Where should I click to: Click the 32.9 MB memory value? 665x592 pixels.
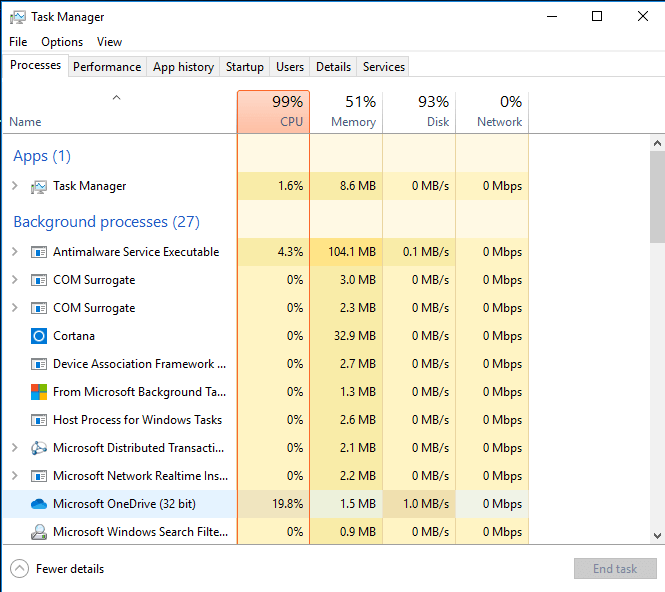click(355, 336)
